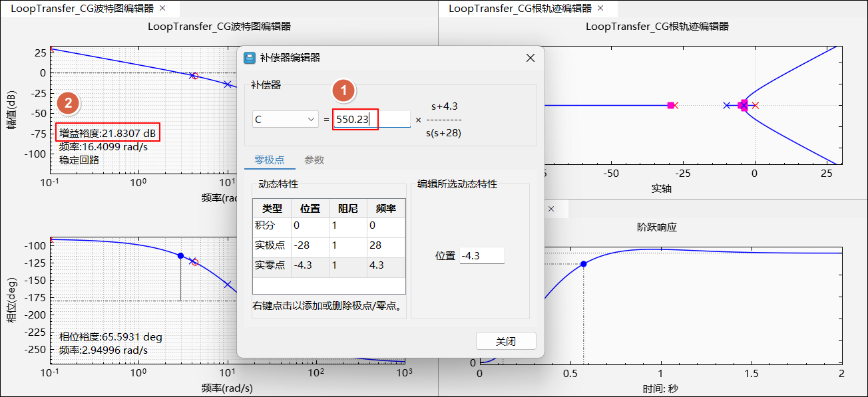The height and width of the screenshot is (397, 868).
Task: Switch to the 参数 tab
Action: (314, 160)
